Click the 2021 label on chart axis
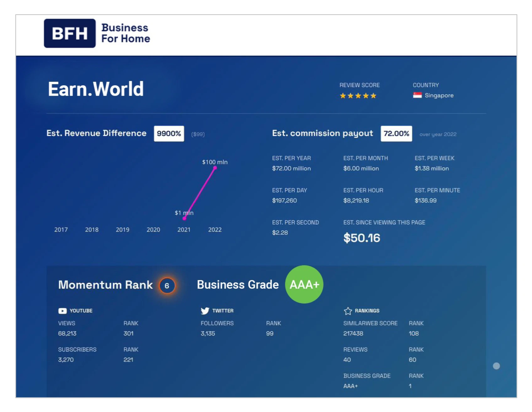This screenshot has height=412, width=532. [184, 230]
